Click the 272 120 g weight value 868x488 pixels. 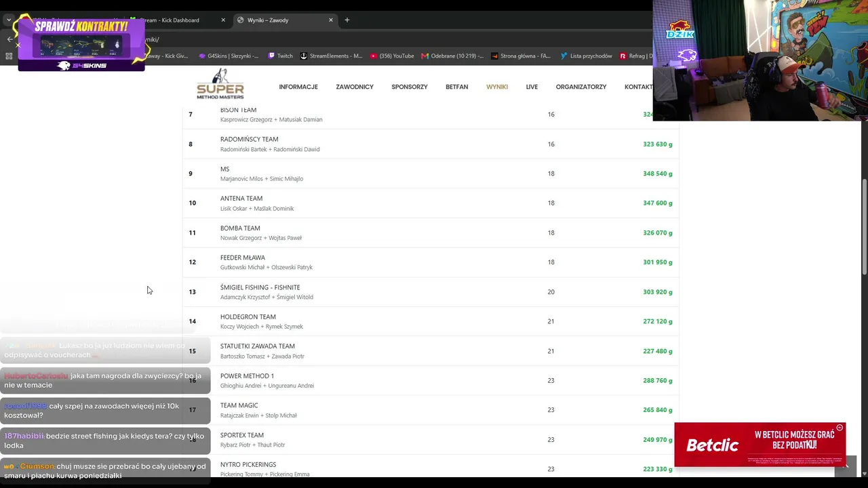coord(658,321)
